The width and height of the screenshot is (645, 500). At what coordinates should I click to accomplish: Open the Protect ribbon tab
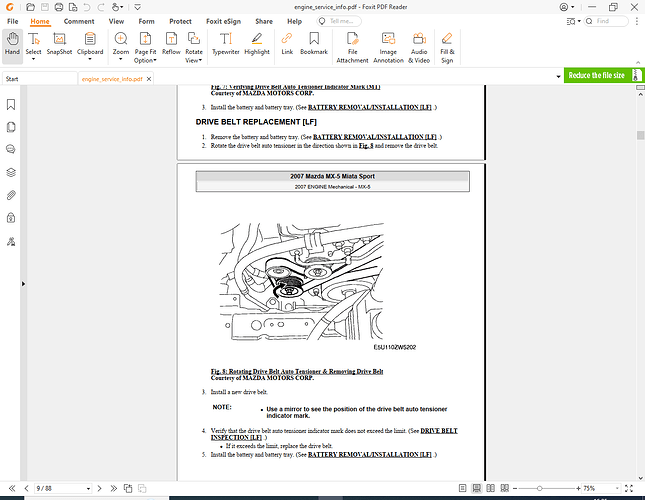[181, 21]
